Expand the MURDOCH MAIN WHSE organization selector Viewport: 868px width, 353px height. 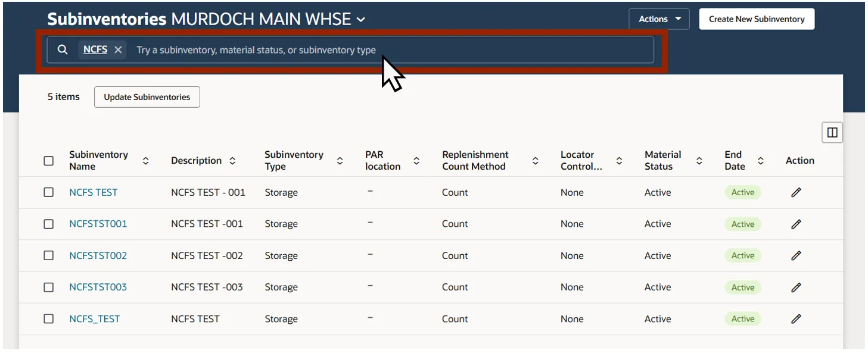pyautogui.click(x=361, y=20)
